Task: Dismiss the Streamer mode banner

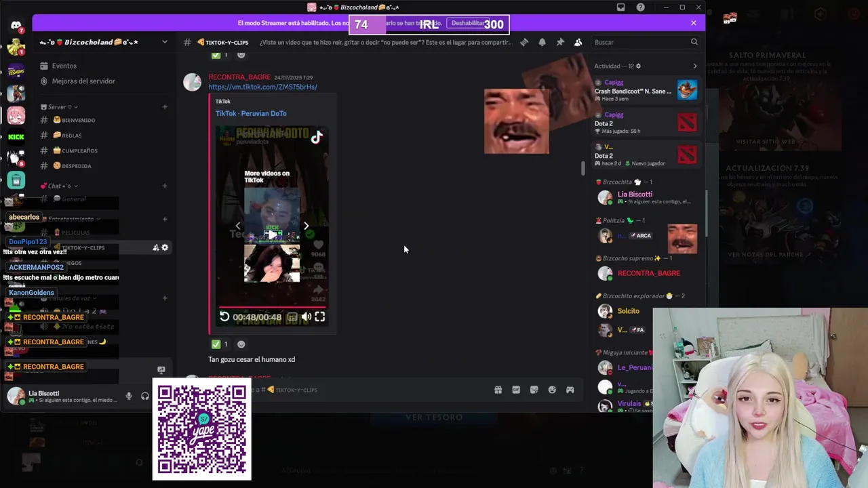Action: pos(693,23)
